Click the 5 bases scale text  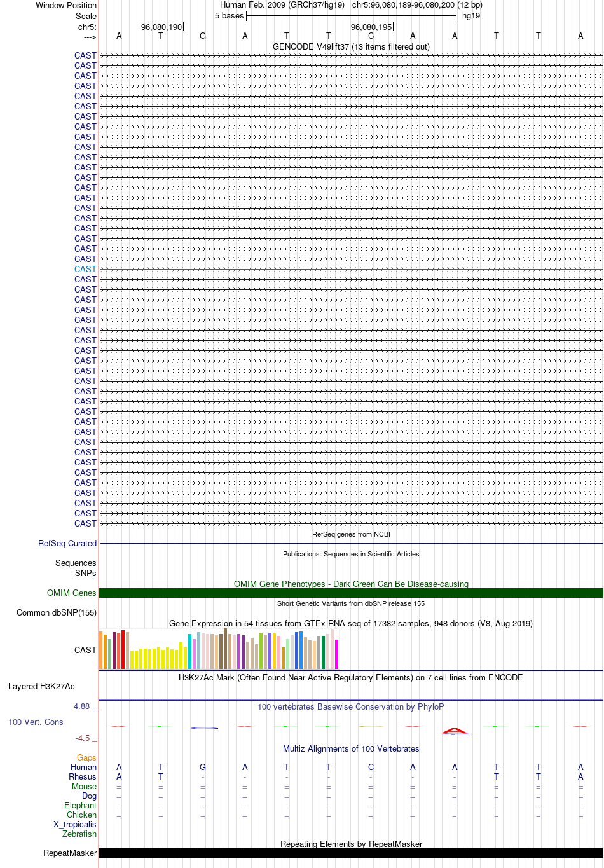tap(229, 16)
